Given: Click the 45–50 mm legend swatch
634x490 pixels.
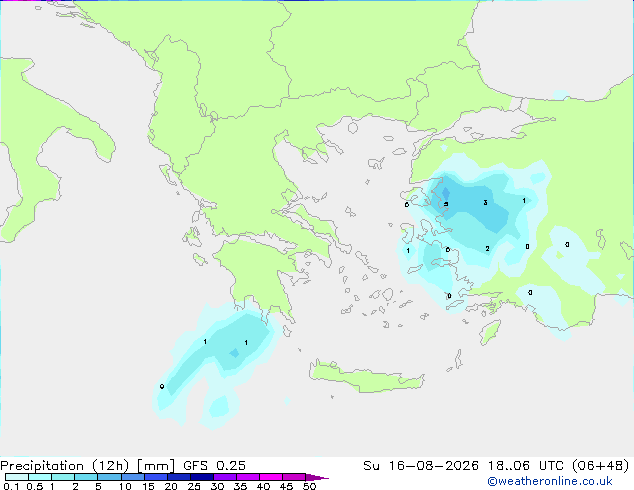Looking at the screenshot, I should click(294, 477).
